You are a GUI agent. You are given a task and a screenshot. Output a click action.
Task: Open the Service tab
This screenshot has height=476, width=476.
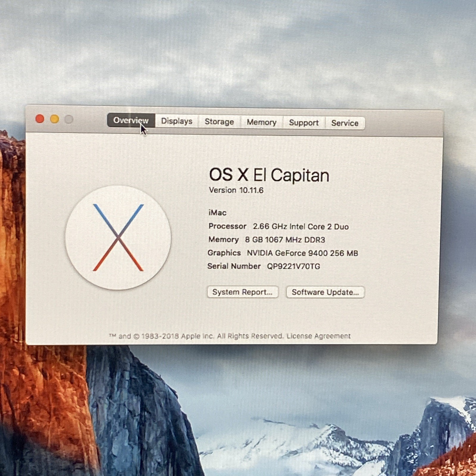[345, 123]
